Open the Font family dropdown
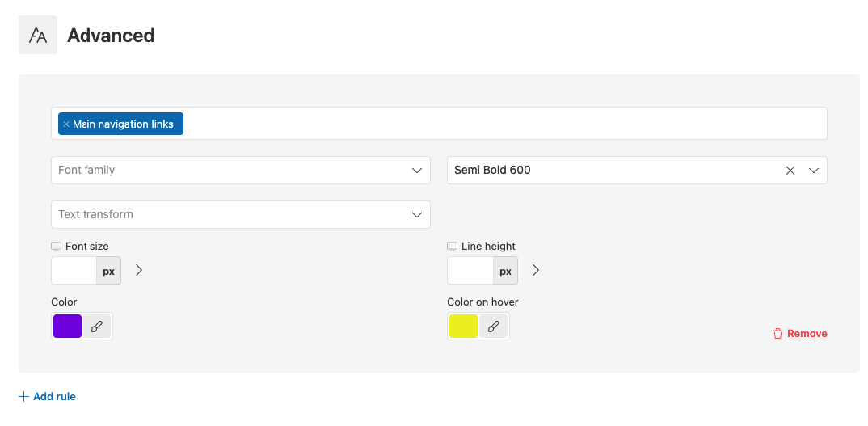 pyautogui.click(x=241, y=170)
